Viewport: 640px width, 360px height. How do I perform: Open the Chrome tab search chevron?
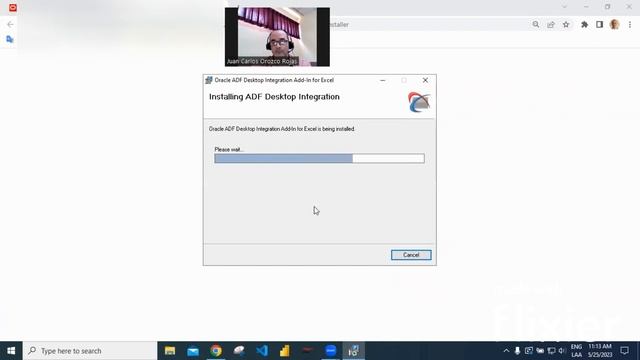point(564,7)
